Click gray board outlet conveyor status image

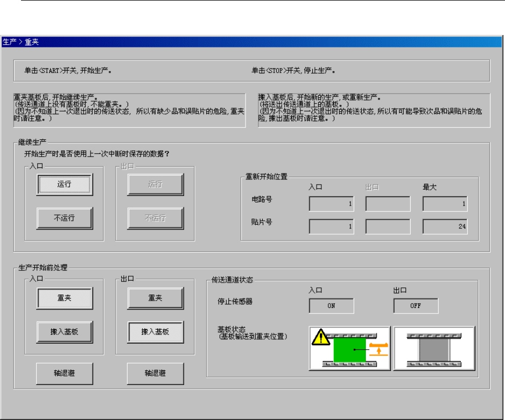click(x=434, y=350)
